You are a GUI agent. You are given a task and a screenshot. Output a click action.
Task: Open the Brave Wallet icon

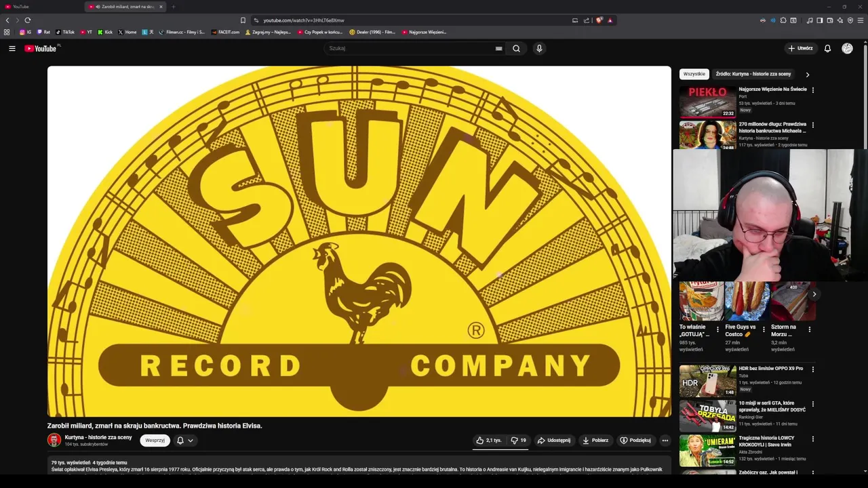point(830,20)
